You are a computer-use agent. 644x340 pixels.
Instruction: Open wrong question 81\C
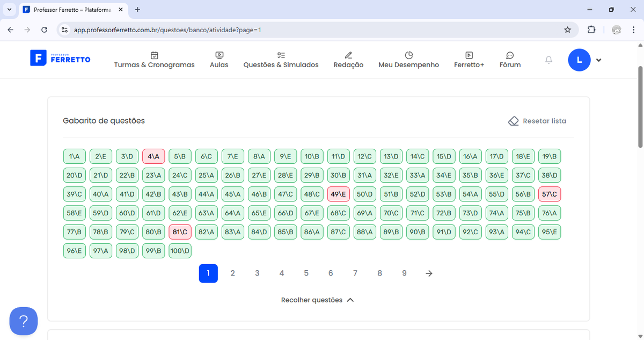(180, 232)
